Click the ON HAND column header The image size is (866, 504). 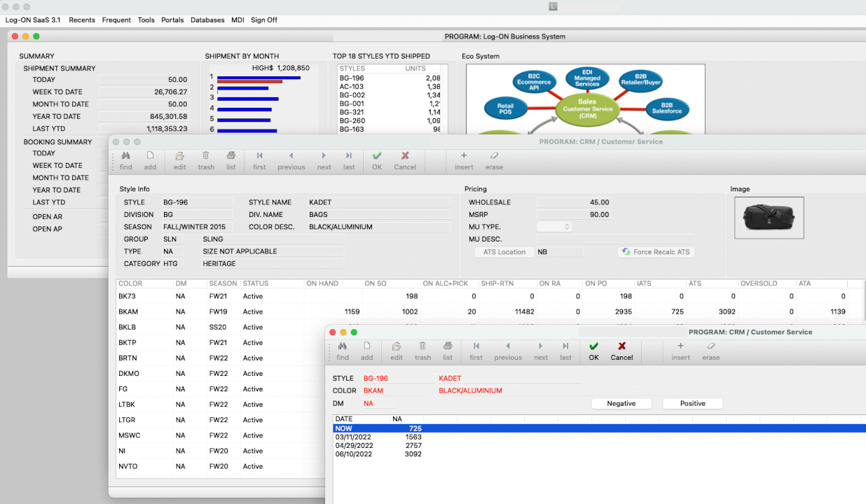click(332, 283)
